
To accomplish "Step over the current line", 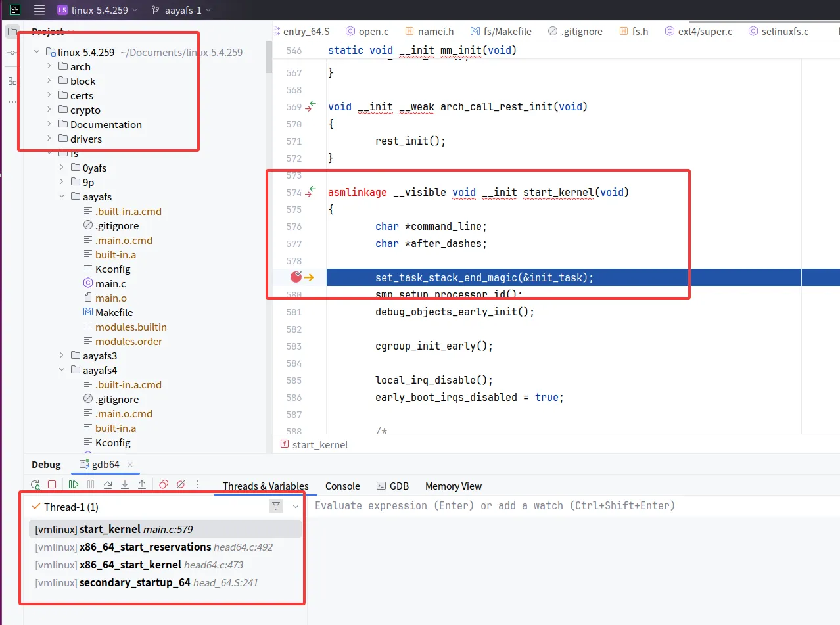I will tap(108, 485).
